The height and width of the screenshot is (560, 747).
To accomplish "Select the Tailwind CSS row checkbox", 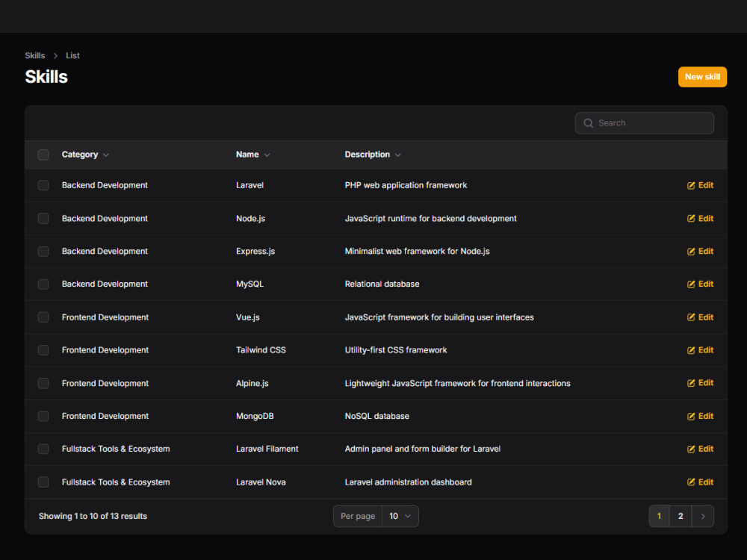I will point(43,350).
